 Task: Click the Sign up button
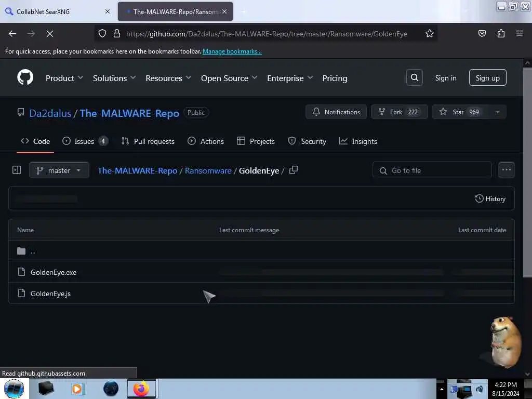(487, 78)
